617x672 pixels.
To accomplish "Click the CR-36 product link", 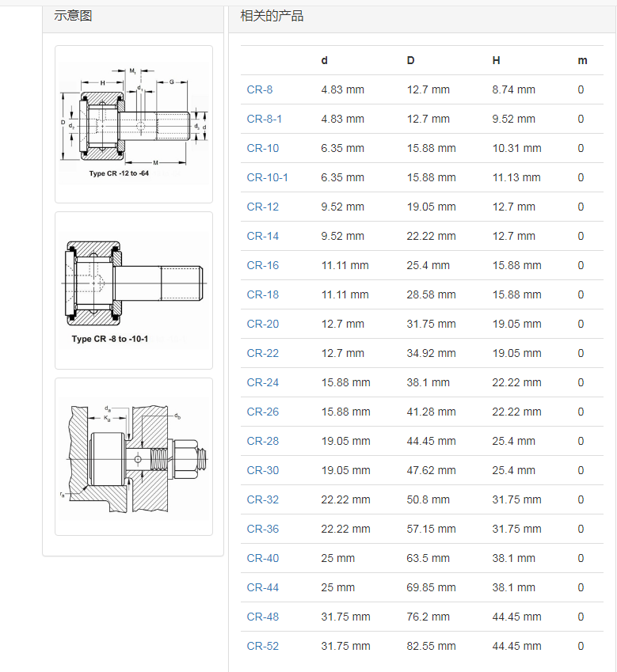I will click(262, 530).
